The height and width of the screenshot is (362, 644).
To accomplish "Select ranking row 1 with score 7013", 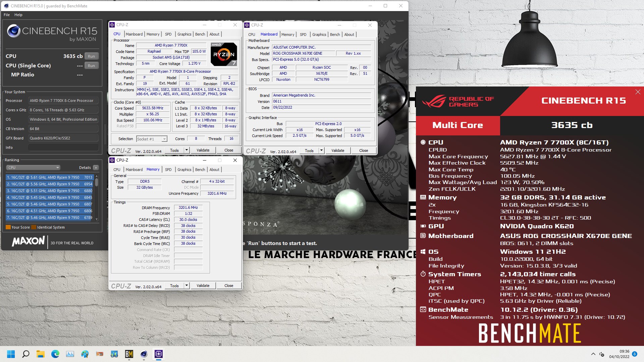I will click(x=50, y=177).
